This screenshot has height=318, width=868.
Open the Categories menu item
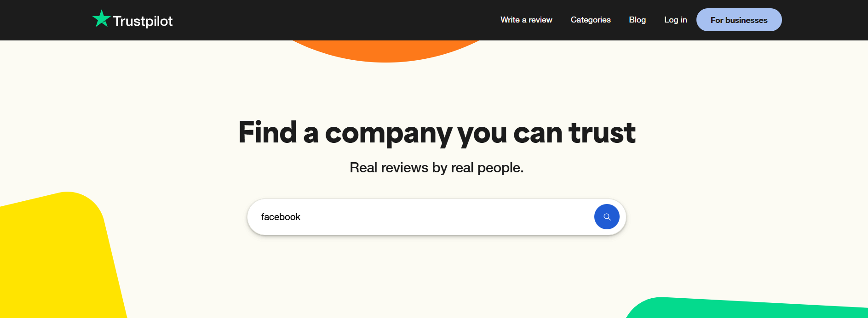(591, 20)
